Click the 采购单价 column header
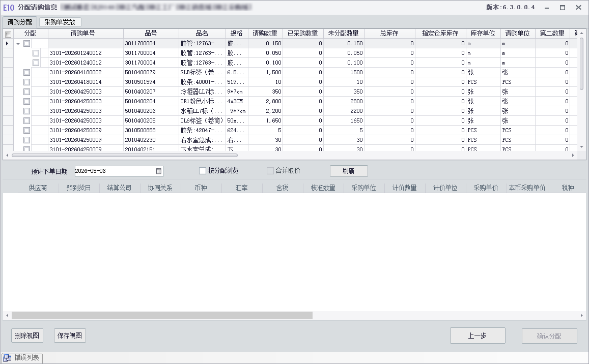The width and height of the screenshot is (589, 364). click(x=486, y=188)
